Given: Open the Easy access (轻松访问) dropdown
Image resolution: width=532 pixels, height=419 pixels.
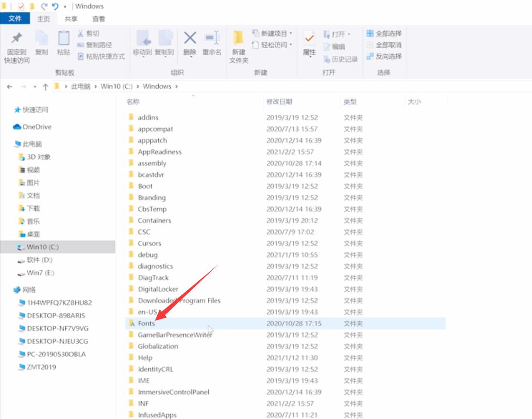Looking at the screenshot, I should pos(272,45).
